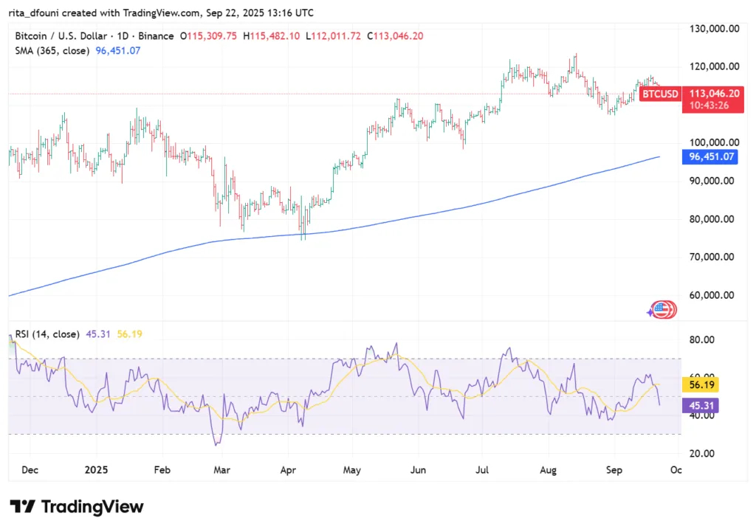756x532 pixels.
Task: Click the 130,000.00 label on price axis
Action: [713, 29]
